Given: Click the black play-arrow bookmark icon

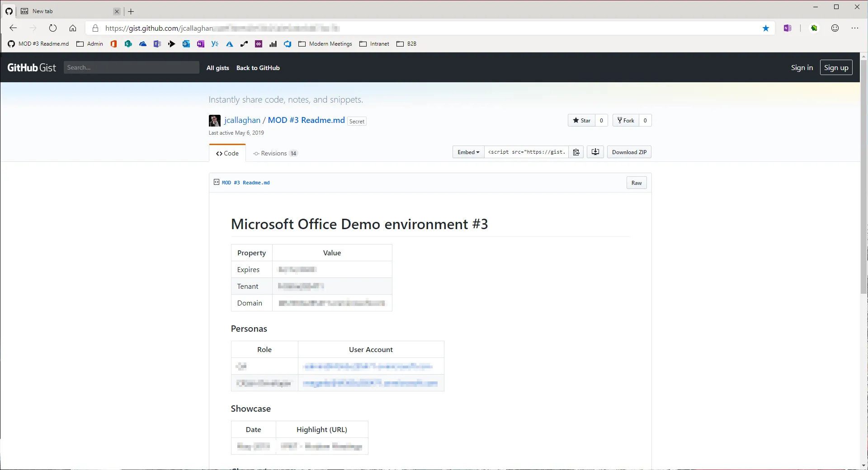Looking at the screenshot, I should (172, 44).
